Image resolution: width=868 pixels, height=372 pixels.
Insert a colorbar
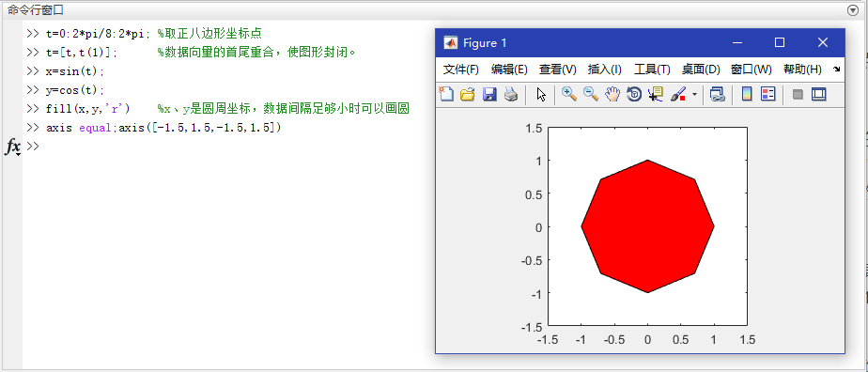pyautogui.click(x=747, y=94)
